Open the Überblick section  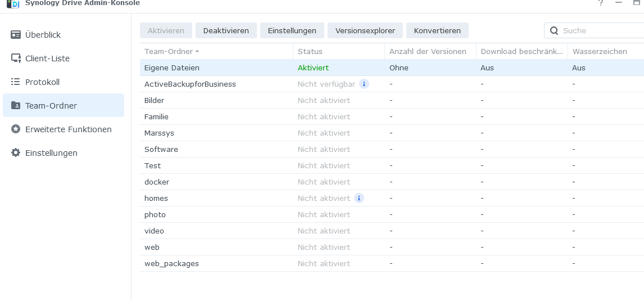[64, 35]
